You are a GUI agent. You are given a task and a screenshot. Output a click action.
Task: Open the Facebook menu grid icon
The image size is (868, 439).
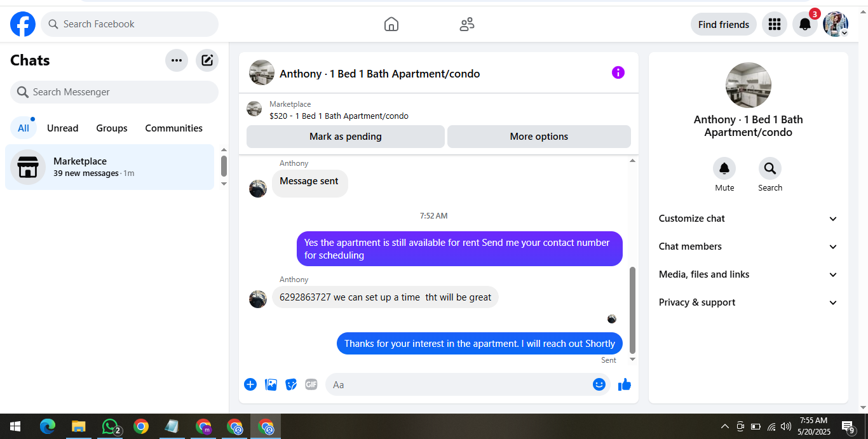pyautogui.click(x=774, y=24)
